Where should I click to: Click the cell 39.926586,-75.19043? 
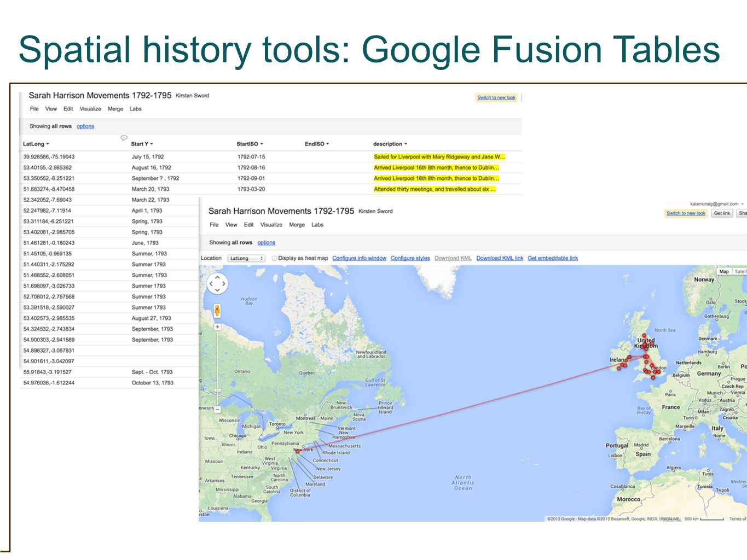[x=49, y=157]
